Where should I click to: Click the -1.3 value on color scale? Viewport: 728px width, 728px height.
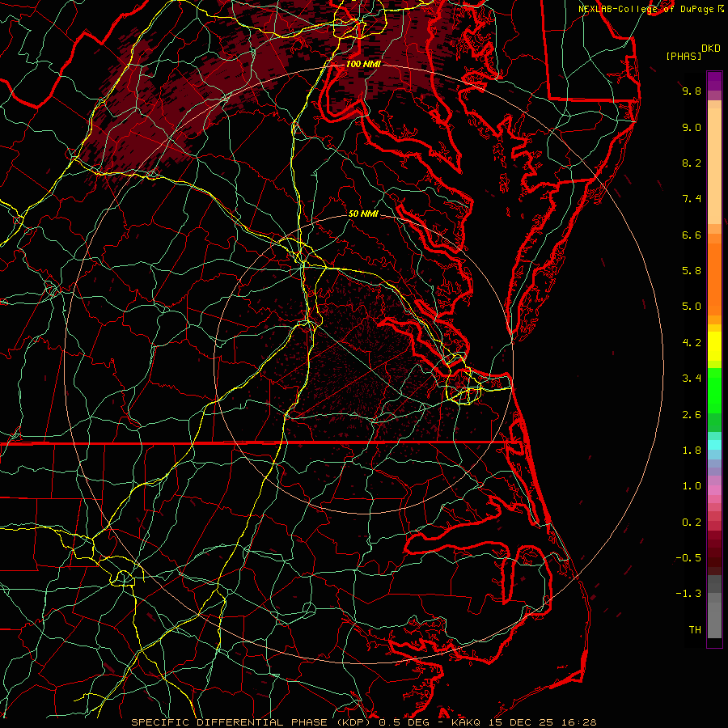[688, 594]
